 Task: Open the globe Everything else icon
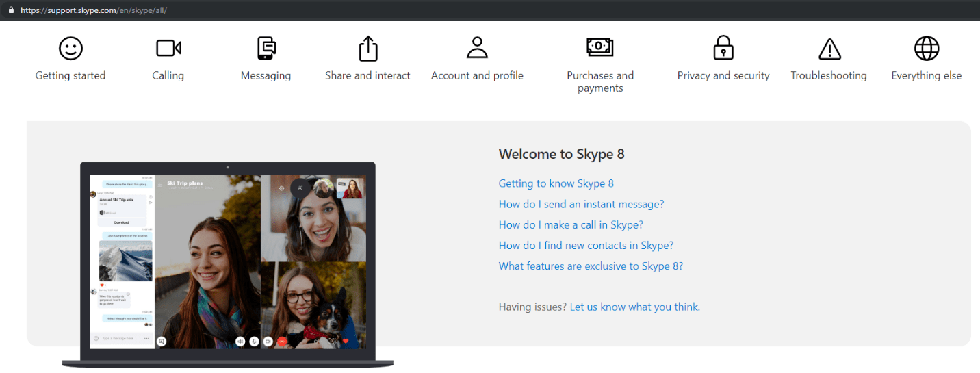pyautogui.click(x=927, y=49)
